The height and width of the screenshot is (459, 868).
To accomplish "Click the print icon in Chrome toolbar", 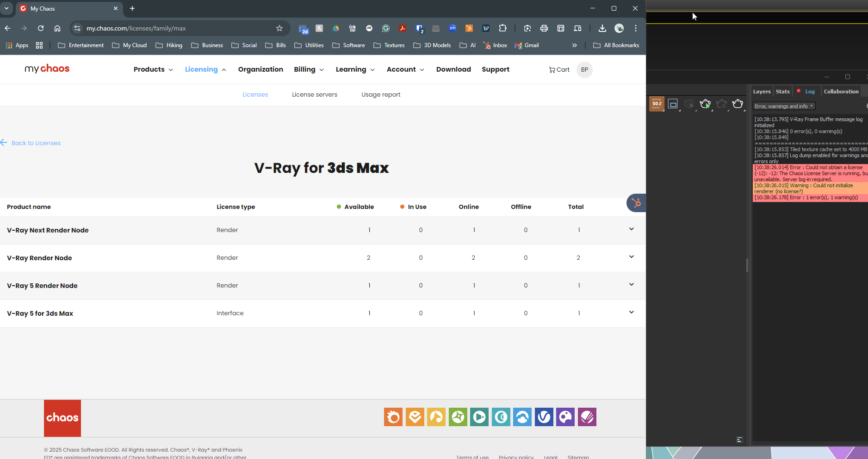I will point(544,28).
